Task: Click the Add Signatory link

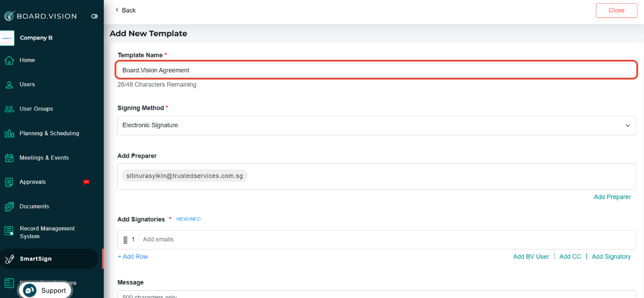Action: pos(611,257)
